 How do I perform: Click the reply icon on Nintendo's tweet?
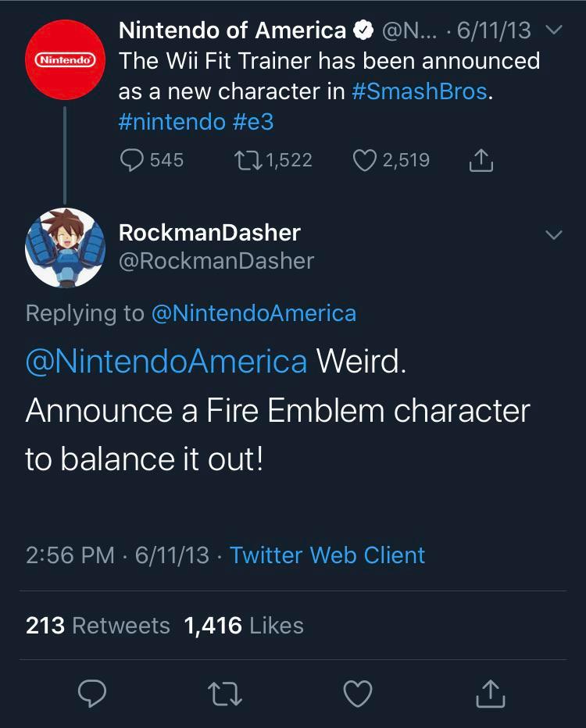tap(131, 160)
